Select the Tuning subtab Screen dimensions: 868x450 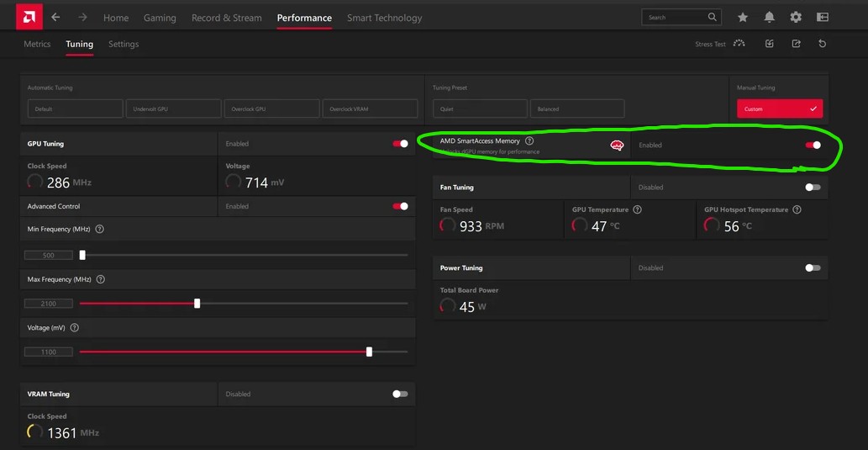click(x=79, y=44)
